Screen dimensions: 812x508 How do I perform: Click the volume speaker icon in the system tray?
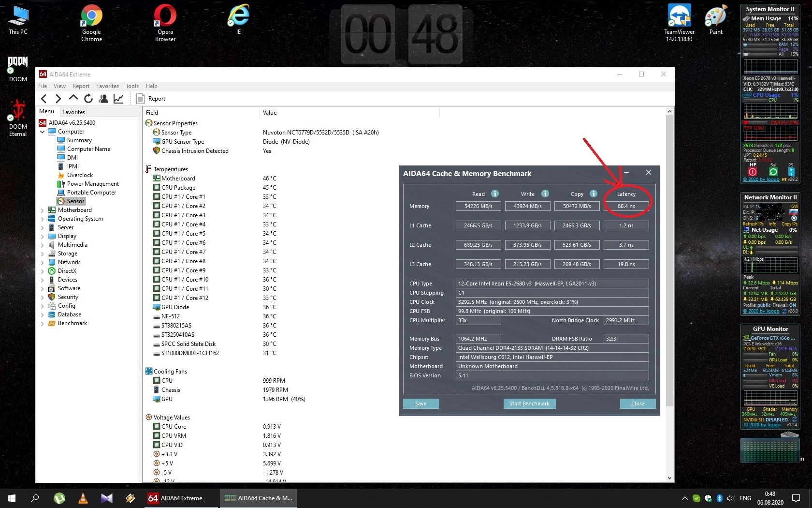click(730, 498)
